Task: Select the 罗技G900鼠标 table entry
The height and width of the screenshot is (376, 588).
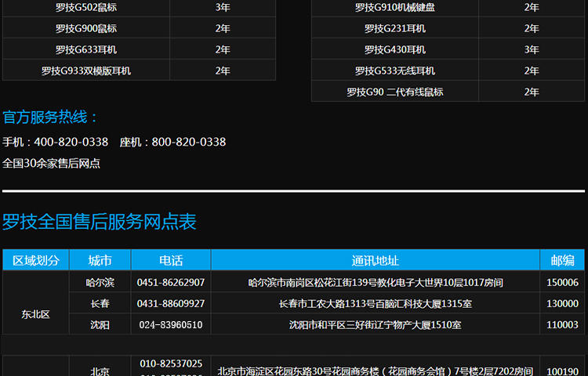Action: point(86,29)
